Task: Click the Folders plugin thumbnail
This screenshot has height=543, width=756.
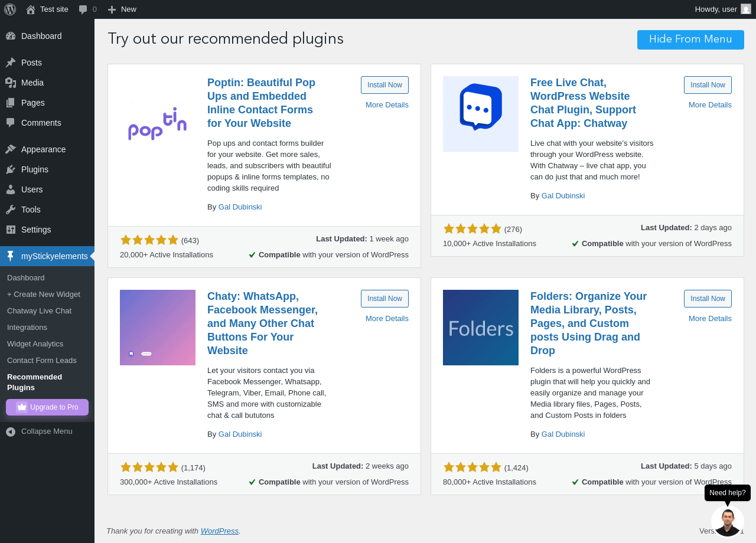Action: point(481,328)
